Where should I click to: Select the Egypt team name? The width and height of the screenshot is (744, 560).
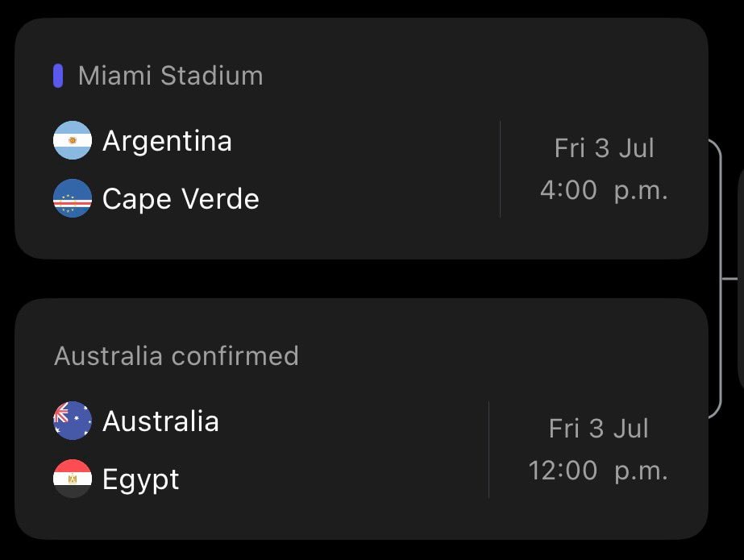[x=140, y=480]
